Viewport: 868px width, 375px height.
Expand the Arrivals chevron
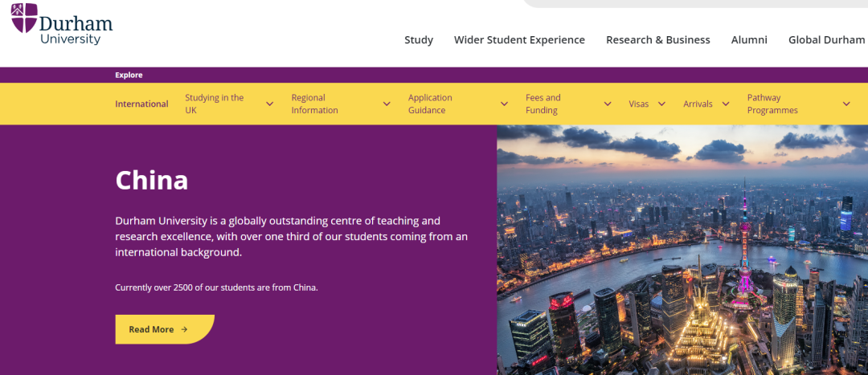(725, 104)
